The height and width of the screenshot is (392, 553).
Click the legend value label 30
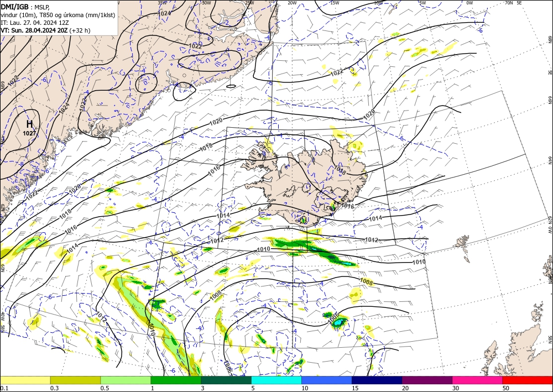tap(456, 388)
